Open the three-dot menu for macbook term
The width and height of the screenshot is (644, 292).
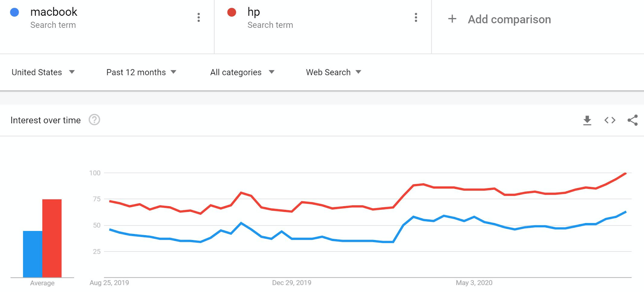(x=198, y=17)
